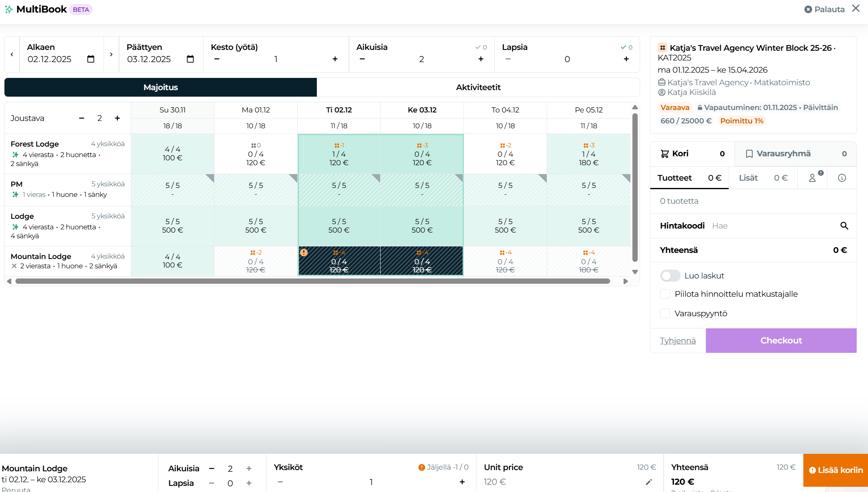Go to the previous date range with left chevron

(x=12, y=54)
